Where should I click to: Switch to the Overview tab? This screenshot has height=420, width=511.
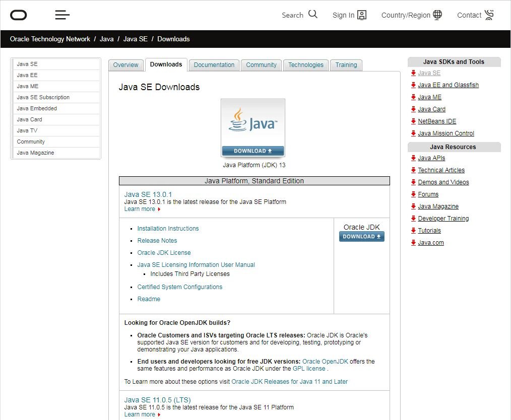click(125, 65)
